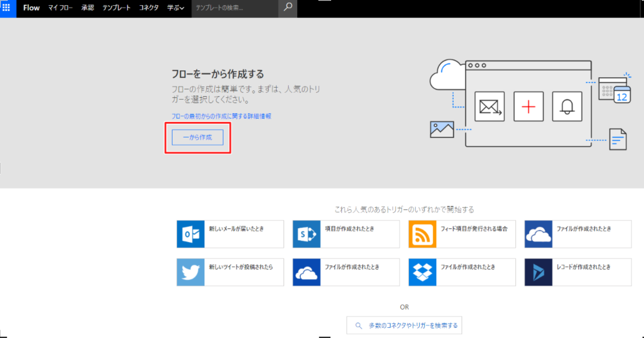Image resolution: width=644 pixels, height=338 pixels.
Task: Click the SharePoint icon on the item created trigger
Action: click(x=306, y=234)
